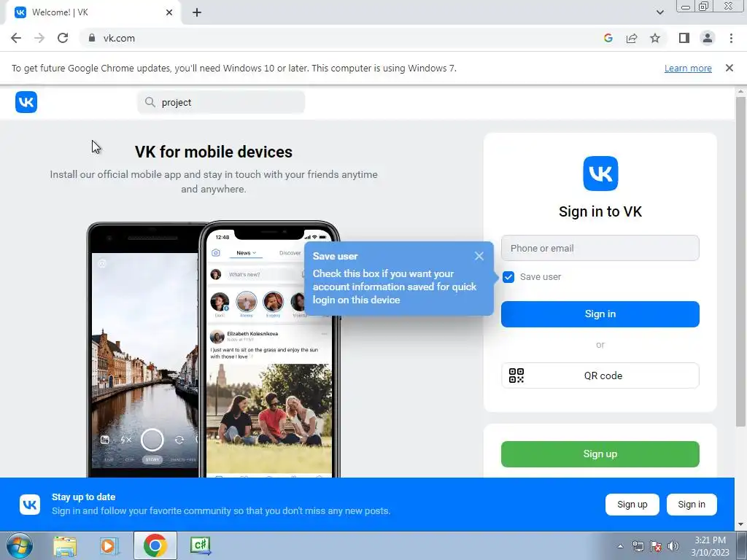Show hidden tray icons arrow
This screenshot has width=747, height=560.
[620, 546]
